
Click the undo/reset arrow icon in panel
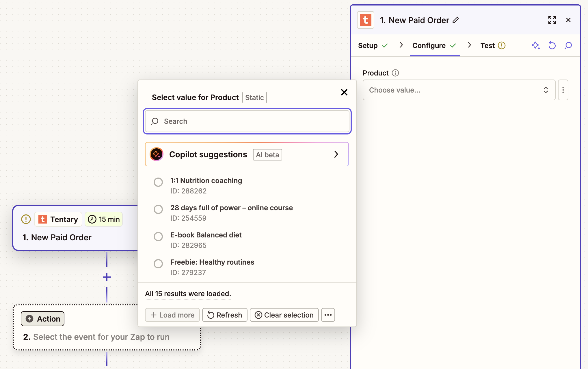point(552,45)
